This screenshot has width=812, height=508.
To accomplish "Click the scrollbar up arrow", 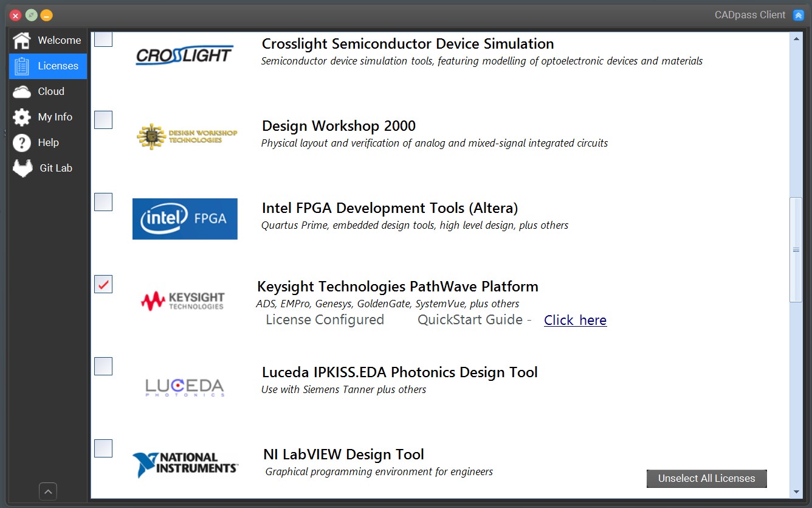I will pos(796,38).
